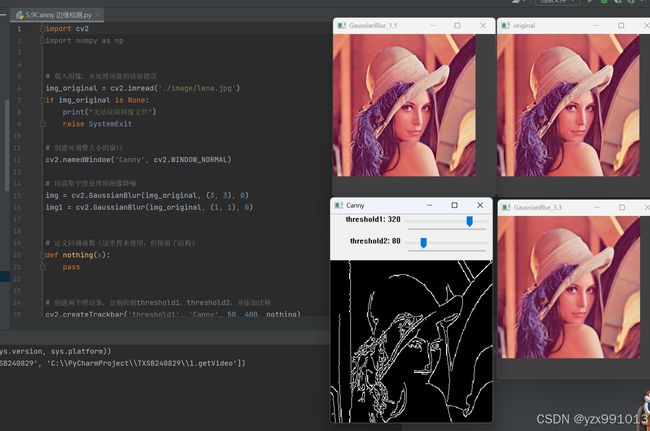
Task: Click the original window app icon
Action: [x=505, y=26]
